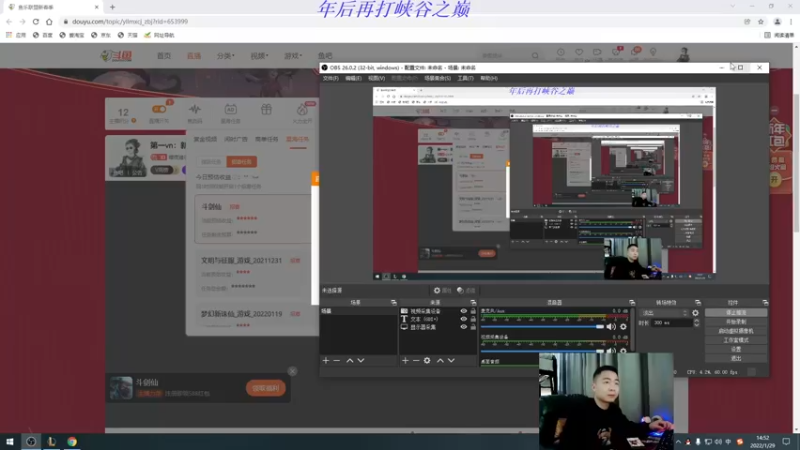Expand the Douyu video dropdown in the nav bar
Screen dimensions: 800x450
pyautogui.click(x=259, y=56)
